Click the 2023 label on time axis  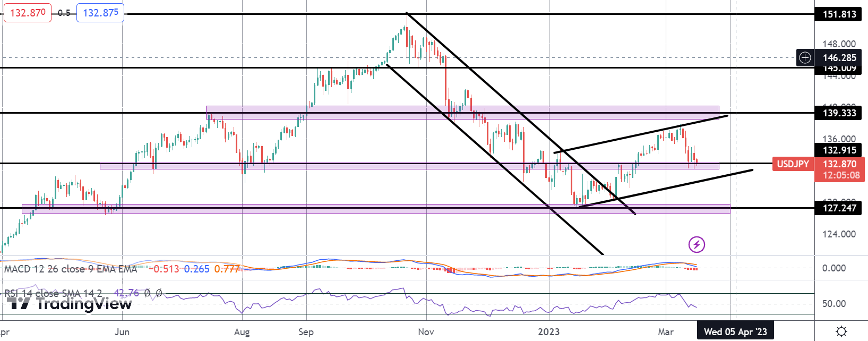coord(548,331)
